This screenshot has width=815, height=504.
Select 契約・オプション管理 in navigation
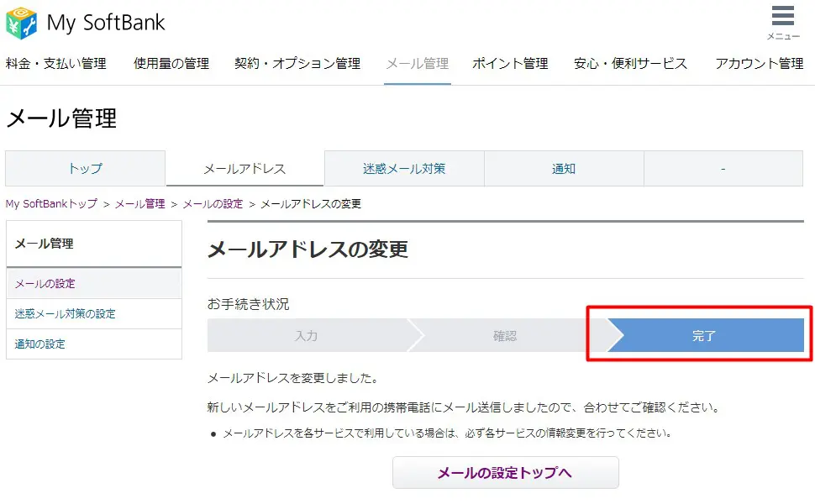(x=297, y=64)
